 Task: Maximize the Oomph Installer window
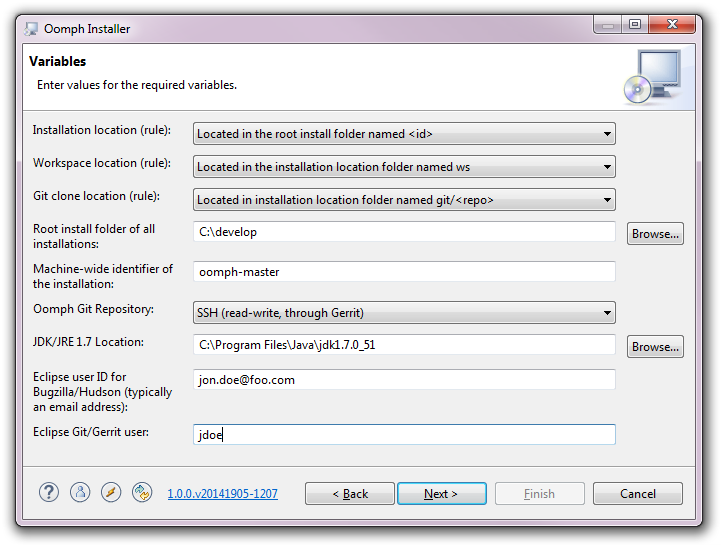(x=635, y=24)
